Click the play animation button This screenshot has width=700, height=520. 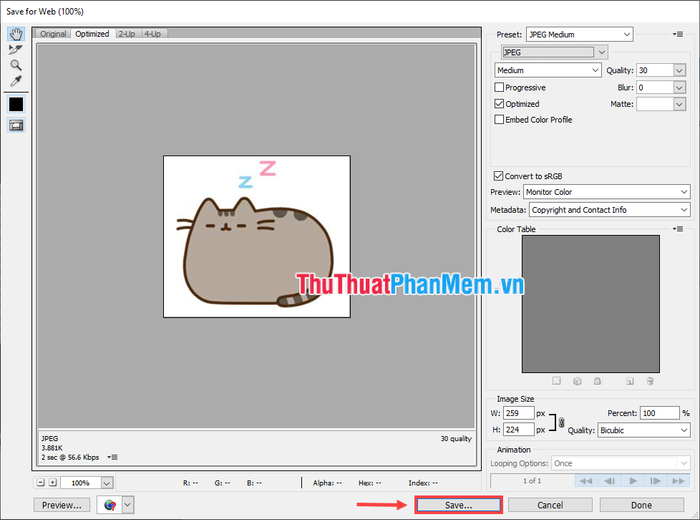pyautogui.click(x=633, y=481)
